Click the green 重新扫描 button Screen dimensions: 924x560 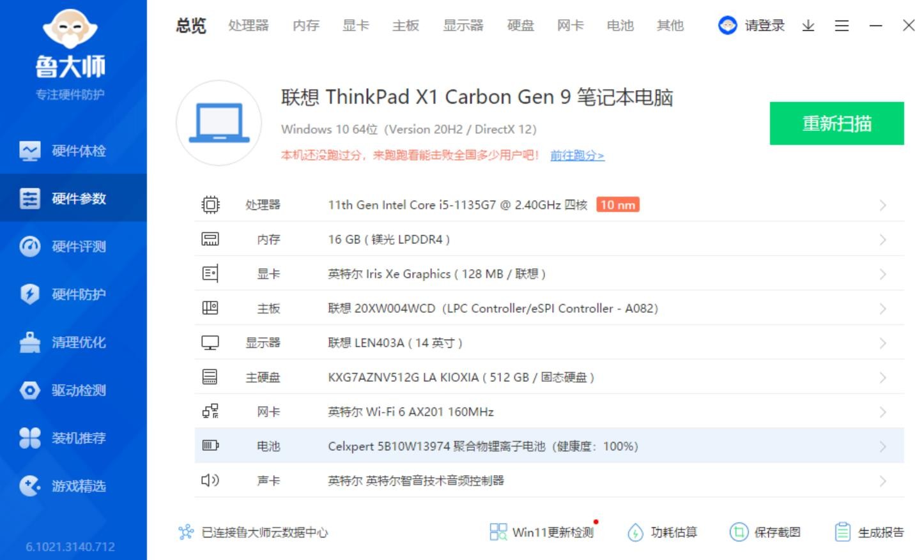click(x=836, y=123)
